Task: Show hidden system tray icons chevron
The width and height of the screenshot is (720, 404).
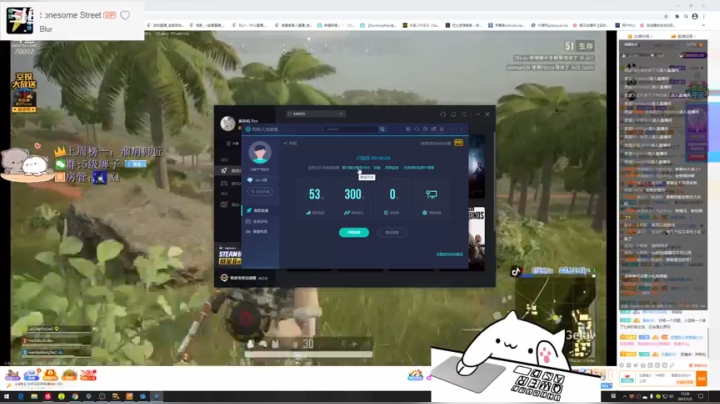Action: point(624,396)
